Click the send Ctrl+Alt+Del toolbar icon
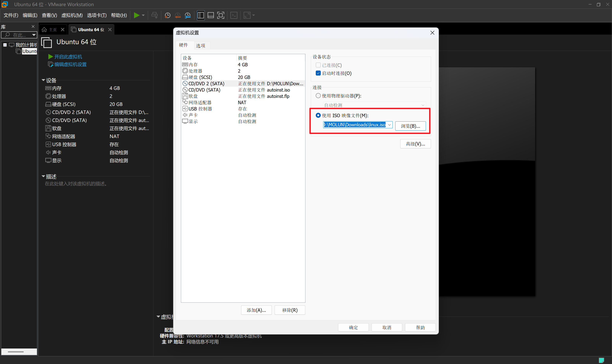The height and width of the screenshot is (364, 612). point(154,15)
